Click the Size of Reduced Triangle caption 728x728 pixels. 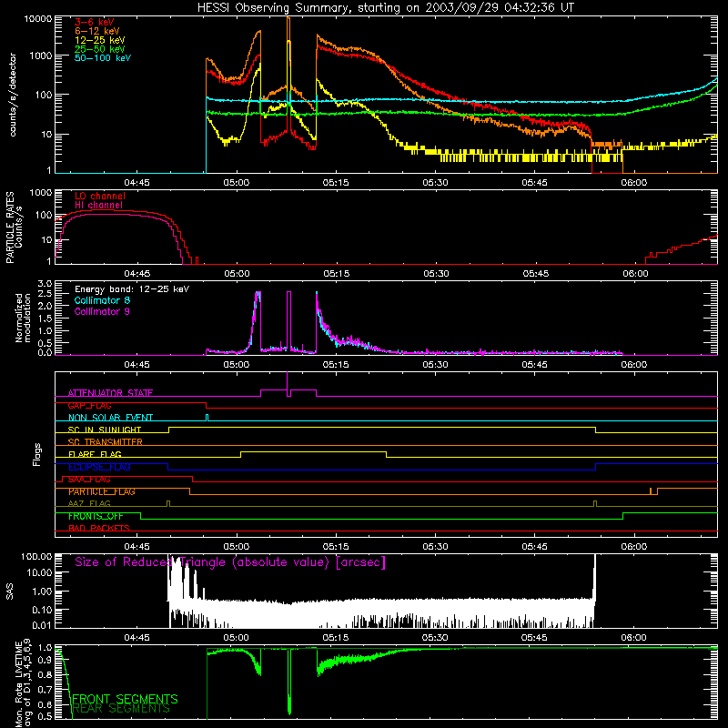point(230,562)
